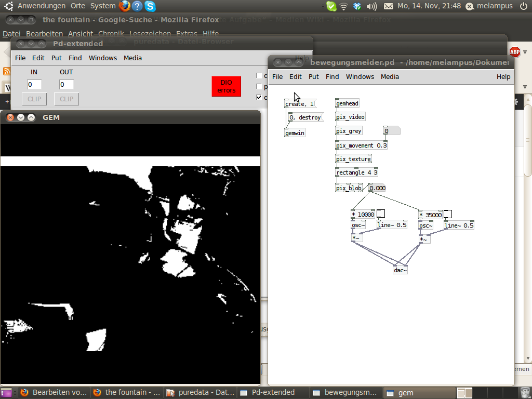
Task: Click the Adblock Plus ABP icon
Action: (x=515, y=52)
